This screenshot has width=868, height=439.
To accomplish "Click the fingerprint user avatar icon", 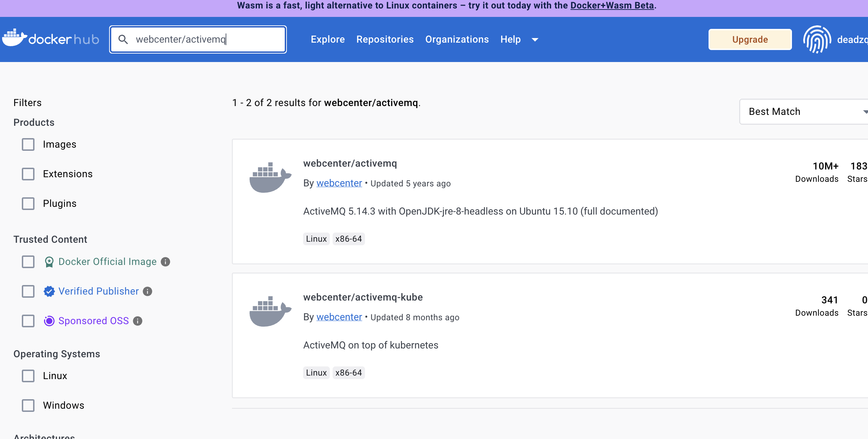I will click(817, 39).
